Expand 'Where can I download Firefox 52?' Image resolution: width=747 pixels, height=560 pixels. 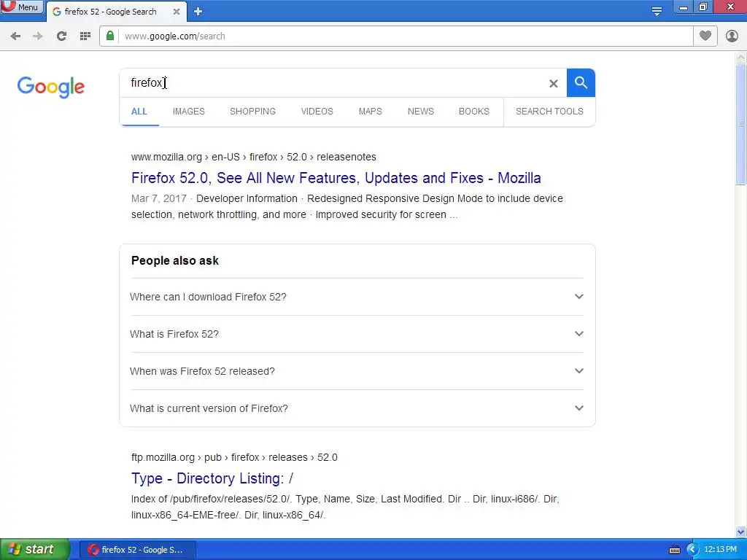[x=357, y=297]
